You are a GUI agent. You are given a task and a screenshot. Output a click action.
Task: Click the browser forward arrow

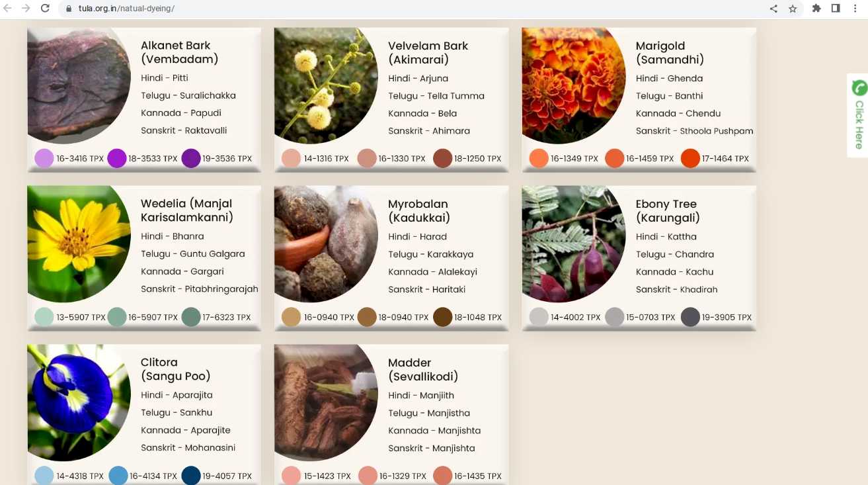point(26,9)
